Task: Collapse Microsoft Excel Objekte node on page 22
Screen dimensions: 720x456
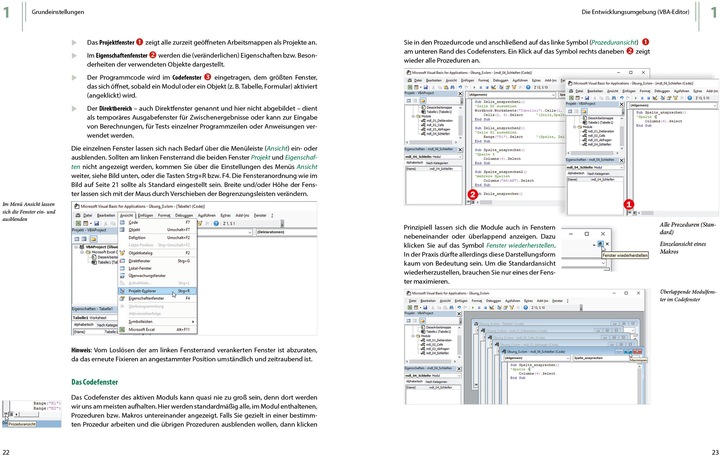Action: (x=82, y=252)
